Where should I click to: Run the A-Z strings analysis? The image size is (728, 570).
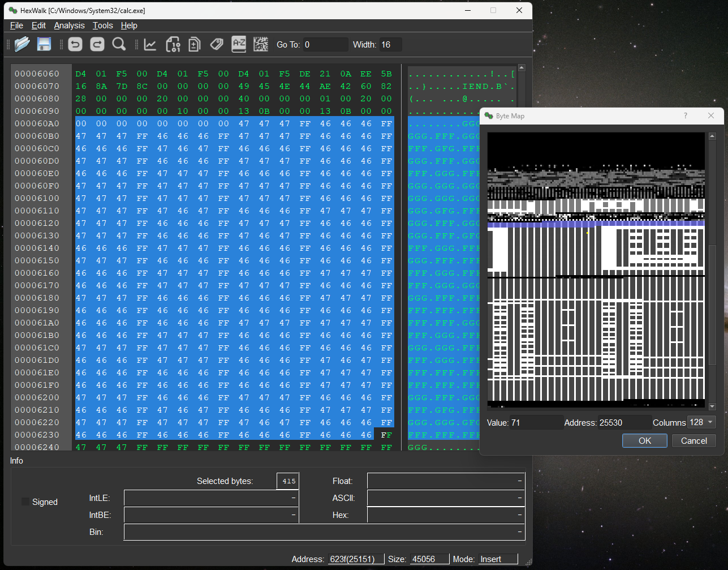point(239,44)
